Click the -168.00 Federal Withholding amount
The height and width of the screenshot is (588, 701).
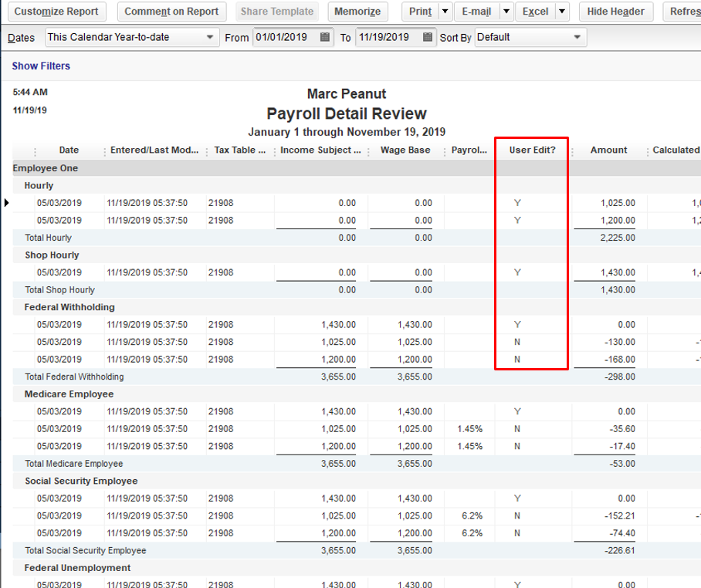pyautogui.click(x=620, y=360)
